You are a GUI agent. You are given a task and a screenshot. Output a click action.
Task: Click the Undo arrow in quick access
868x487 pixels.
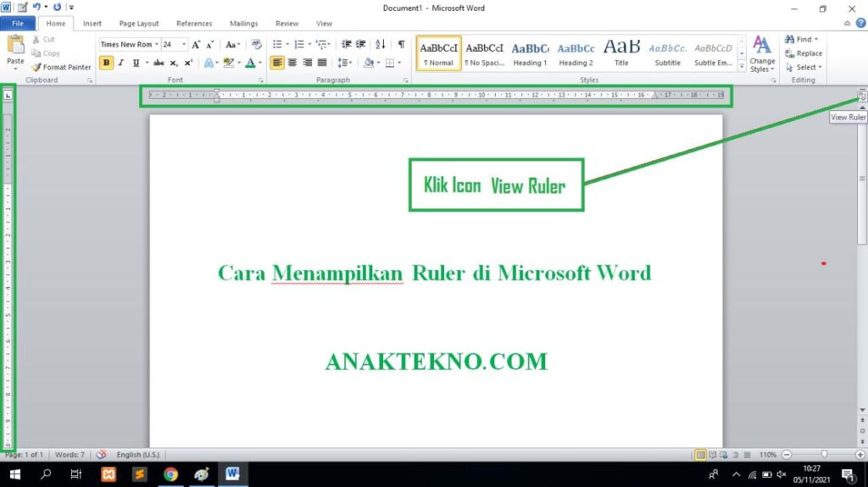[36, 7]
